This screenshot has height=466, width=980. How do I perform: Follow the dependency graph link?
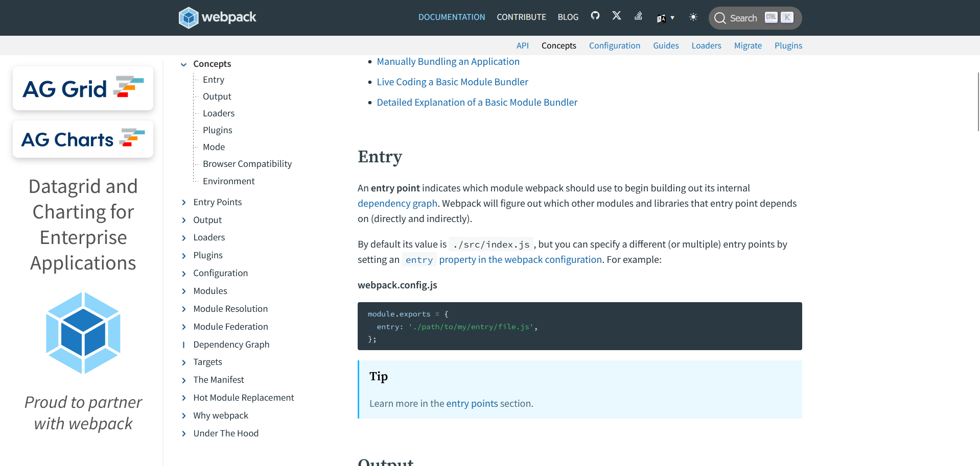pyautogui.click(x=398, y=203)
